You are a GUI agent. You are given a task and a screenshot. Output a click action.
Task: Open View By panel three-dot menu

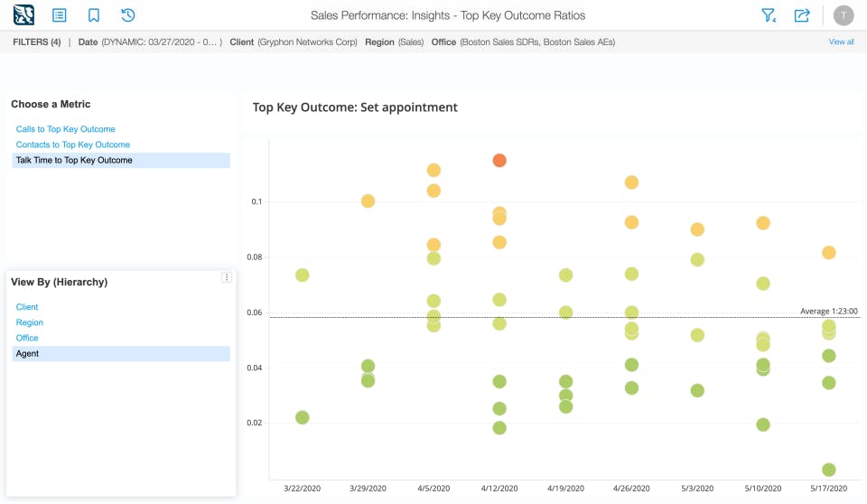(227, 278)
